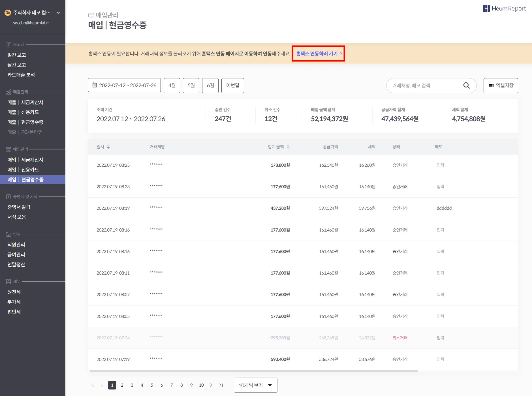
Task: Click the sw.cho@heumlab account email
Action: [32, 23]
